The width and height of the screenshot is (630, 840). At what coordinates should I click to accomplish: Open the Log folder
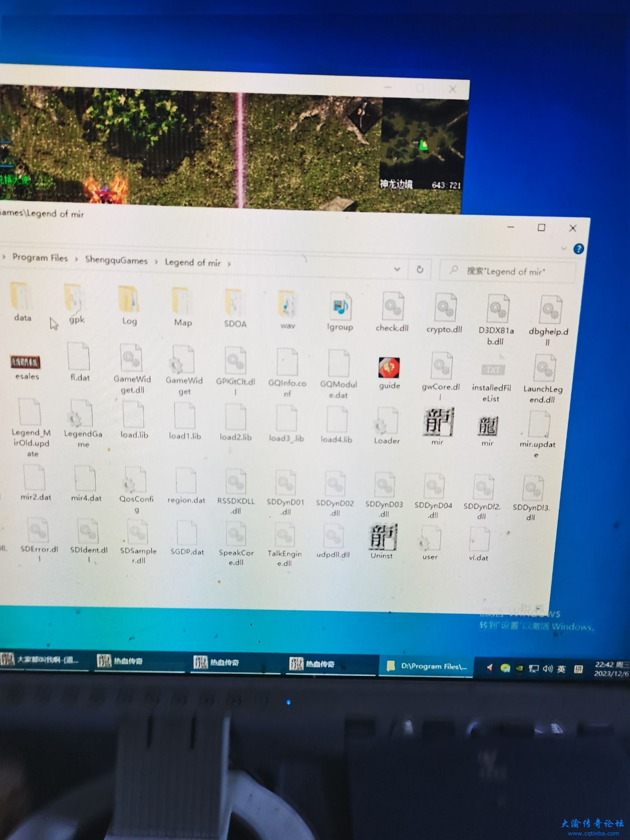129,306
